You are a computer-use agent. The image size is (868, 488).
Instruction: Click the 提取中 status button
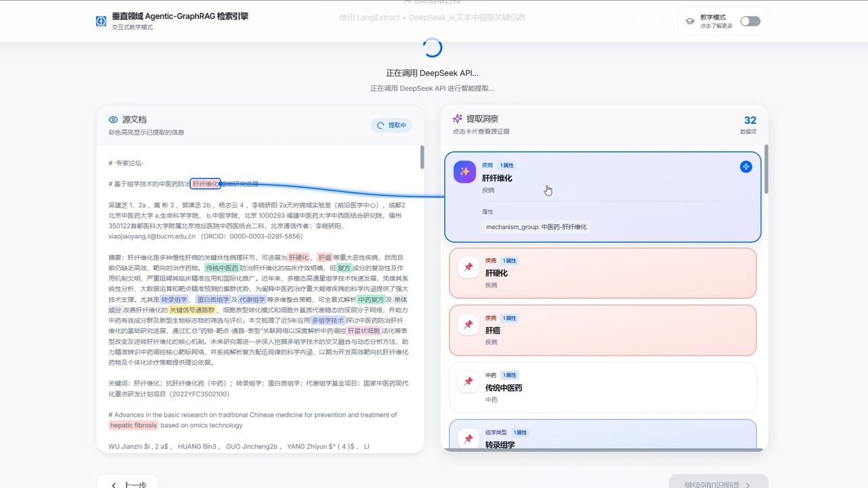(x=391, y=125)
